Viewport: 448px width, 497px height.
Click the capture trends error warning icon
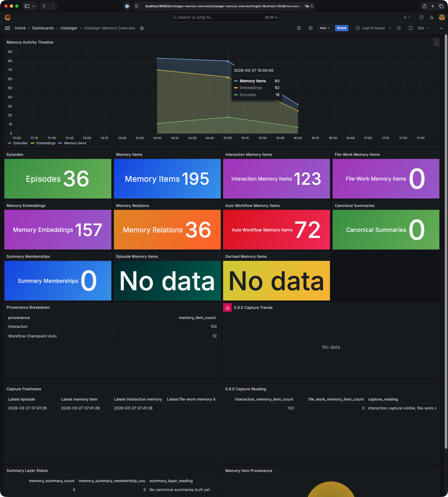coord(227,308)
